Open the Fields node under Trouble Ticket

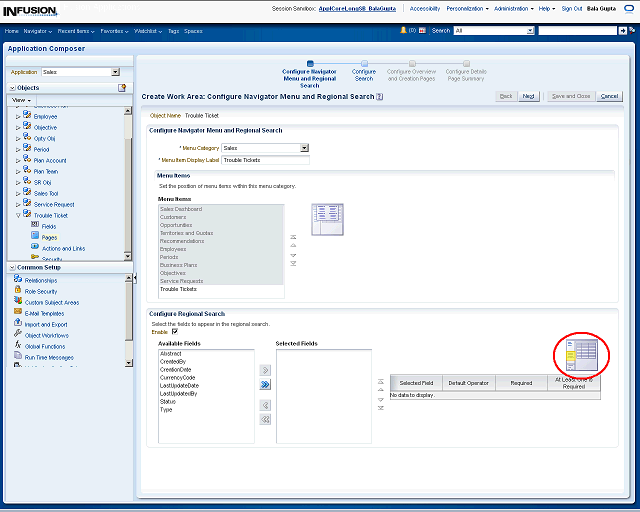pyautogui.click(x=48, y=226)
